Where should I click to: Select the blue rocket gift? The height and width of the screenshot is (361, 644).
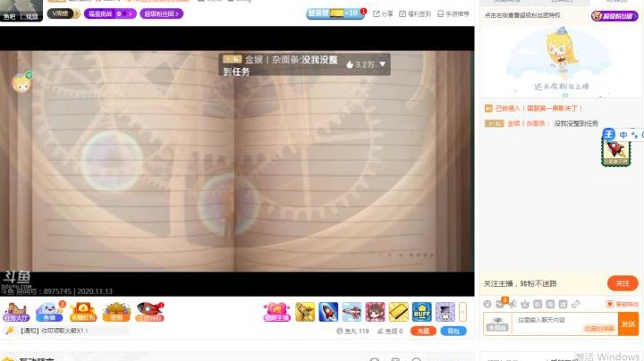[x=328, y=312]
